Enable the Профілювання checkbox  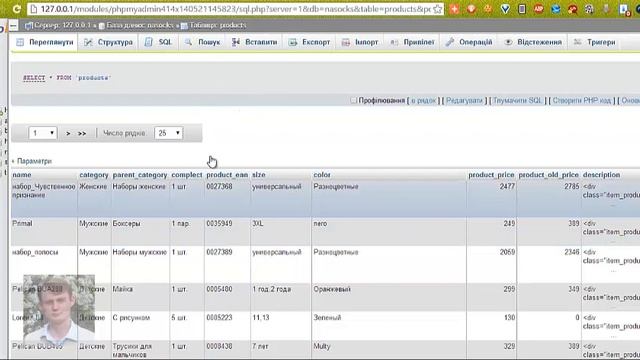pos(353,100)
